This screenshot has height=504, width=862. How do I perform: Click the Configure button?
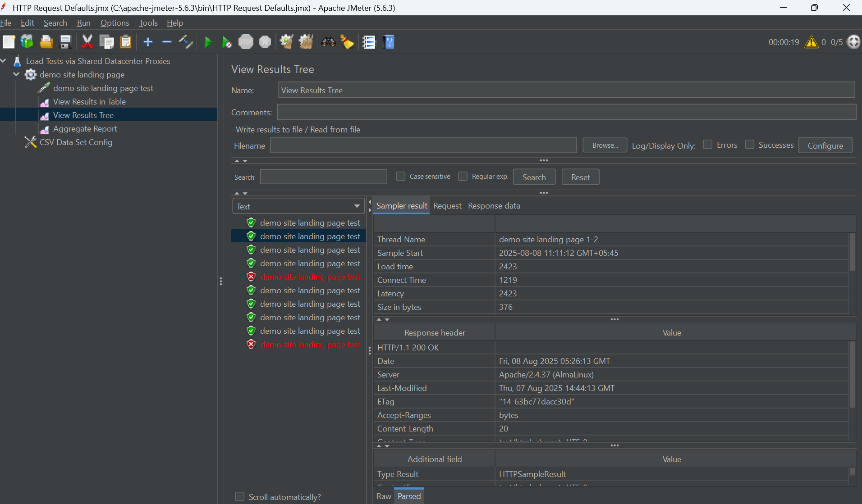pyautogui.click(x=825, y=145)
